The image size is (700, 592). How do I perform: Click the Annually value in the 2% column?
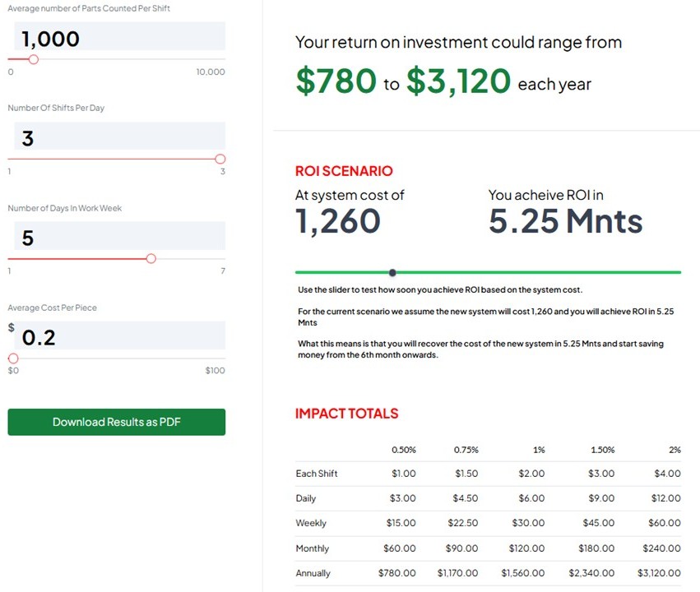pyautogui.click(x=659, y=573)
